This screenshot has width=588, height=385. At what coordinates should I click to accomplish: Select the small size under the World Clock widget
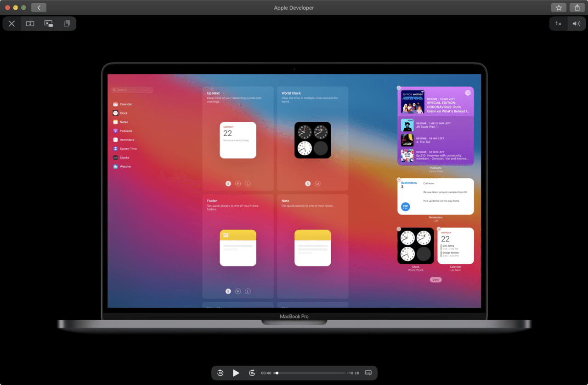pos(307,183)
